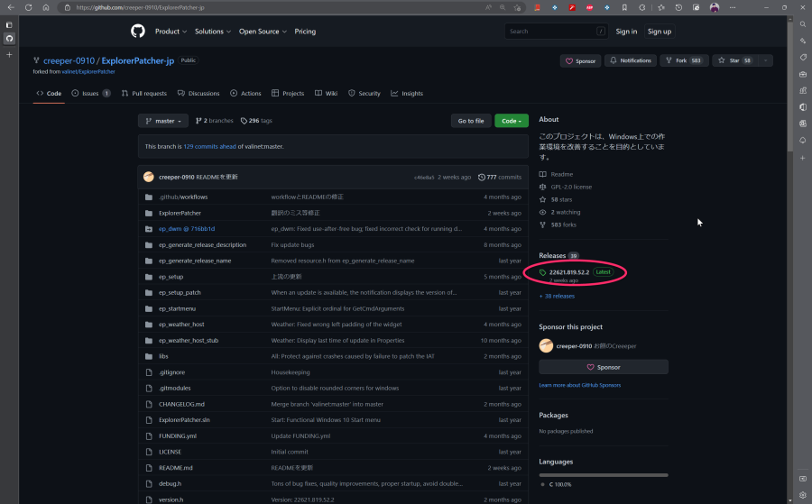The image size is (812, 504).
Task: Open the Projects tab
Action: coord(288,93)
